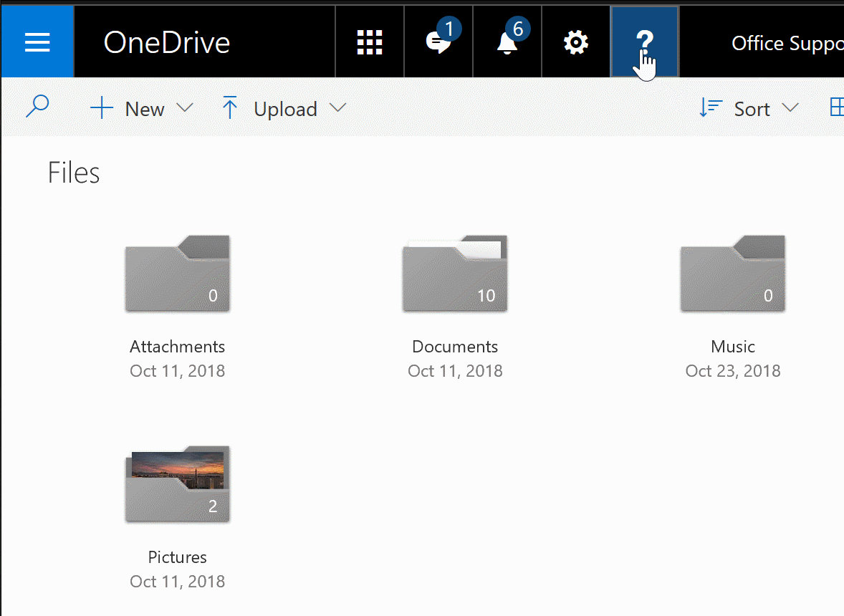Open the hamburger navigation menu

click(37, 42)
